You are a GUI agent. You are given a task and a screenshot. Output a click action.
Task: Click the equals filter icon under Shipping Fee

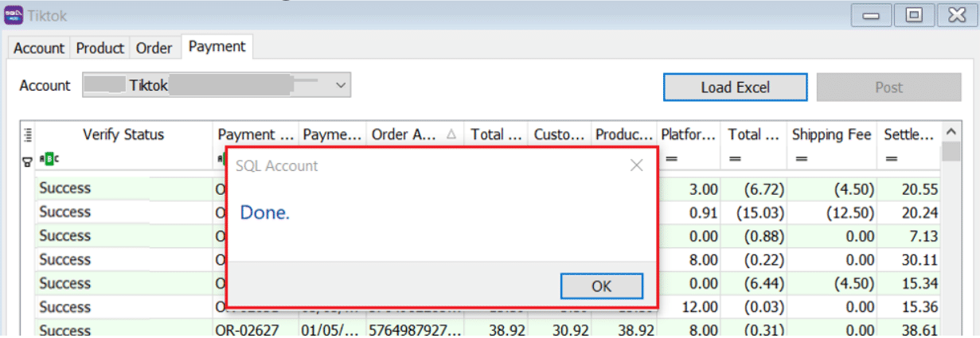tap(801, 160)
